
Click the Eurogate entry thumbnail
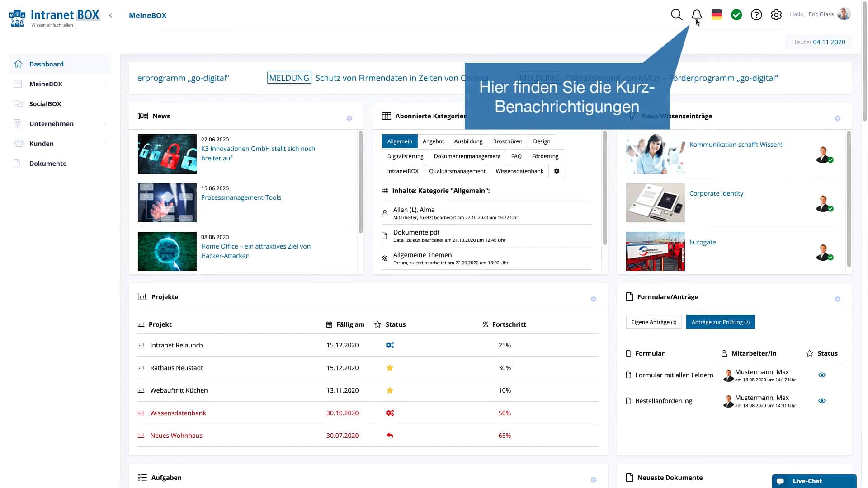[655, 251]
